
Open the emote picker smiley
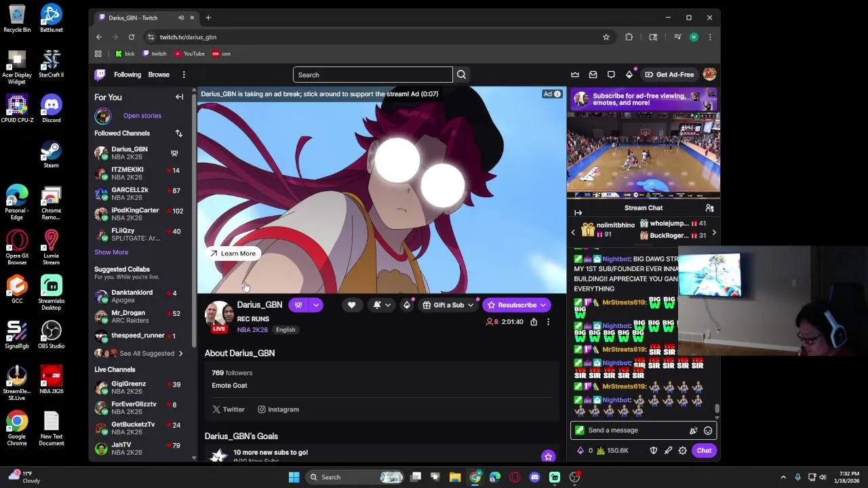708,430
